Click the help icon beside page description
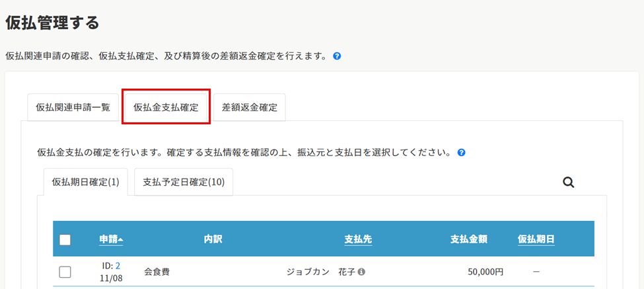This screenshot has height=289, width=644. click(x=337, y=56)
